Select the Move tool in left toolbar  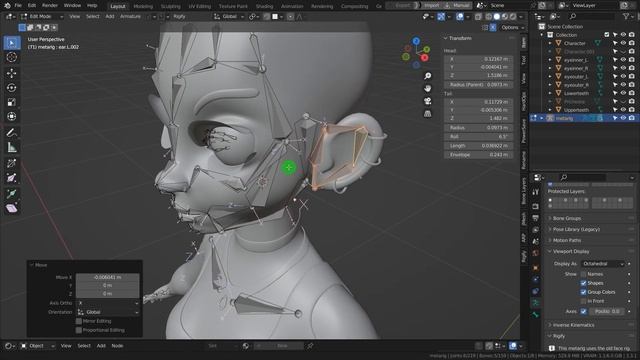[x=12, y=73]
